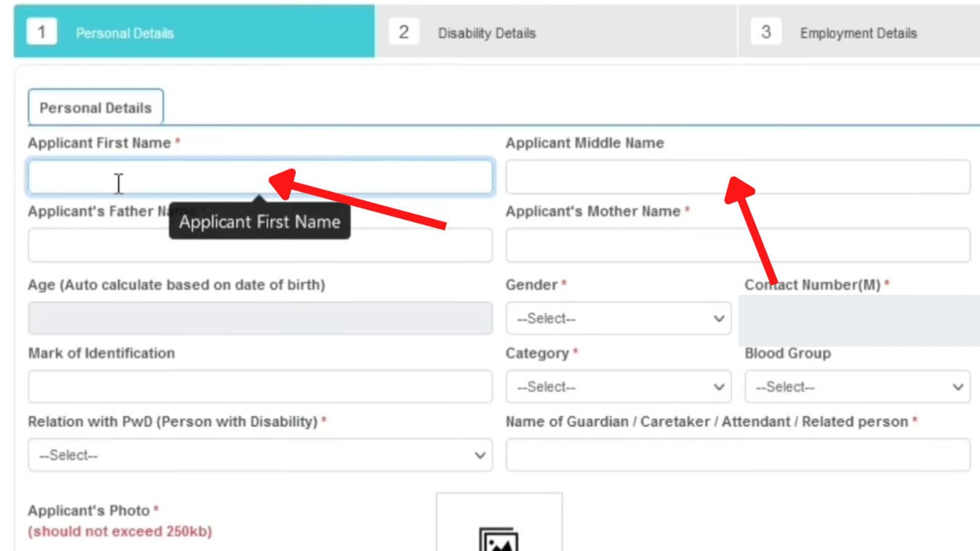The image size is (980, 551).
Task: Switch to the Employment Details tab
Action: click(x=857, y=33)
